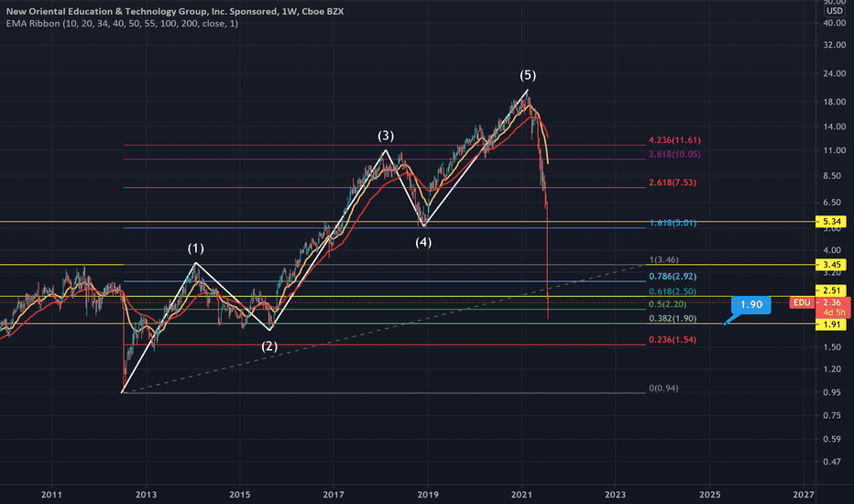Select the 0(0.94) Fibonacci level label

click(x=664, y=389)
